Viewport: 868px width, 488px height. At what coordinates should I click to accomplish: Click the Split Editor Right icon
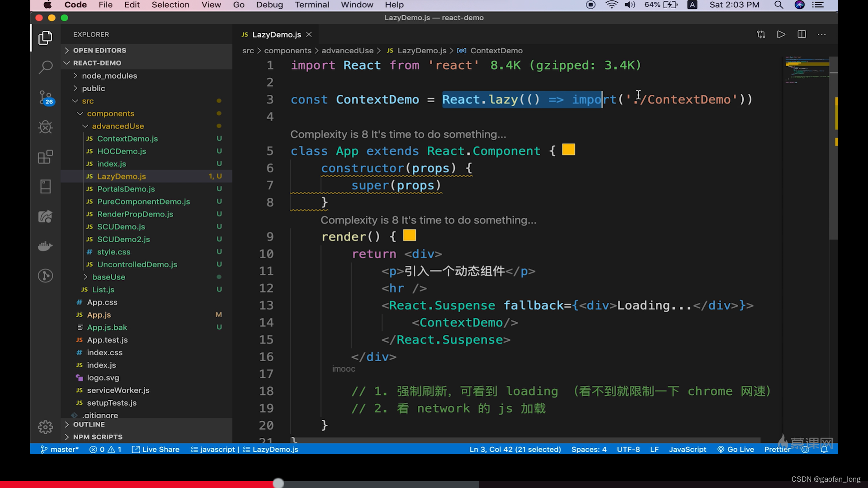pos(802,34)
